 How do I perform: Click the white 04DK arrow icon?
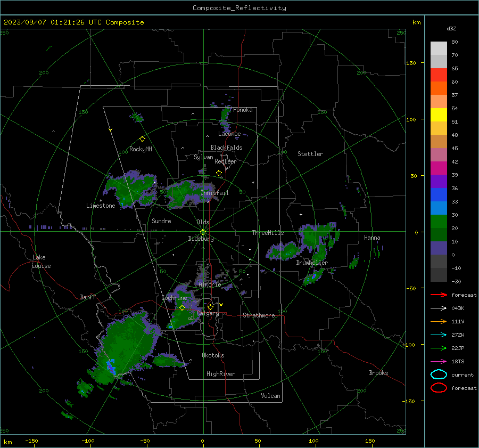(439, 308)
